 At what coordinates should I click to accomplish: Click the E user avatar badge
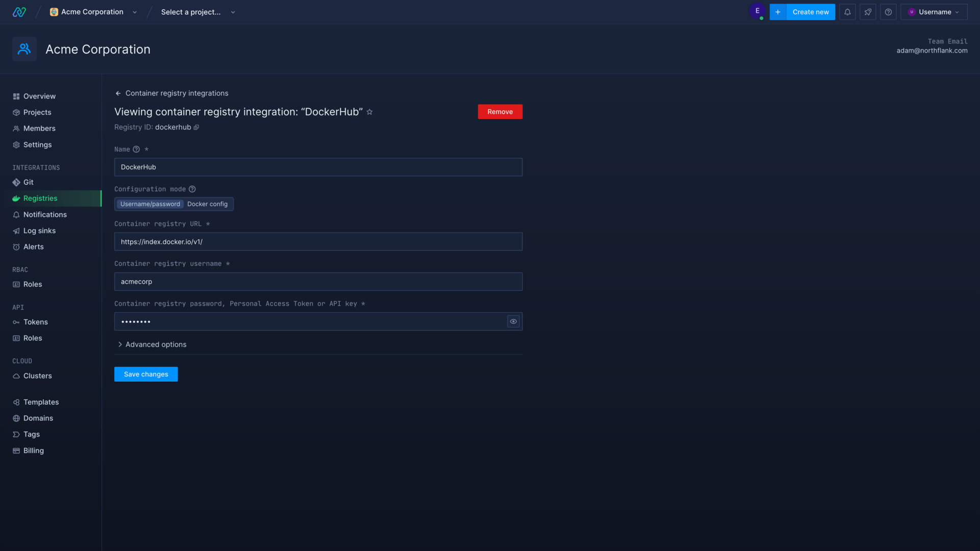(x=757, y=11)
